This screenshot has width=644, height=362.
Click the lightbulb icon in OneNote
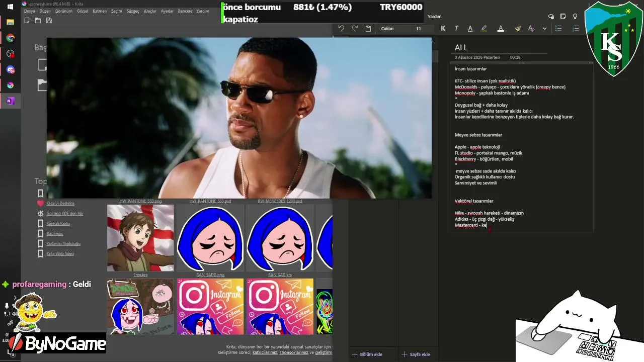pyautogui.click(x=575, y=17)
